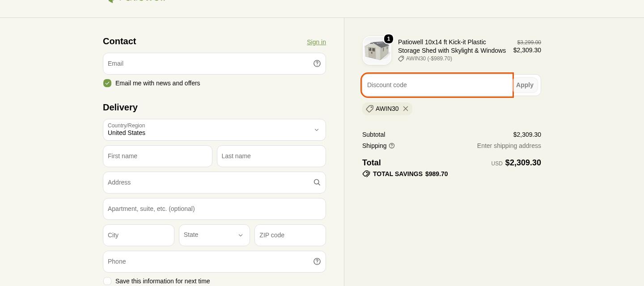Focus the First name field
Viewport: 644px width, 286px height.
[x=157, y=156]
